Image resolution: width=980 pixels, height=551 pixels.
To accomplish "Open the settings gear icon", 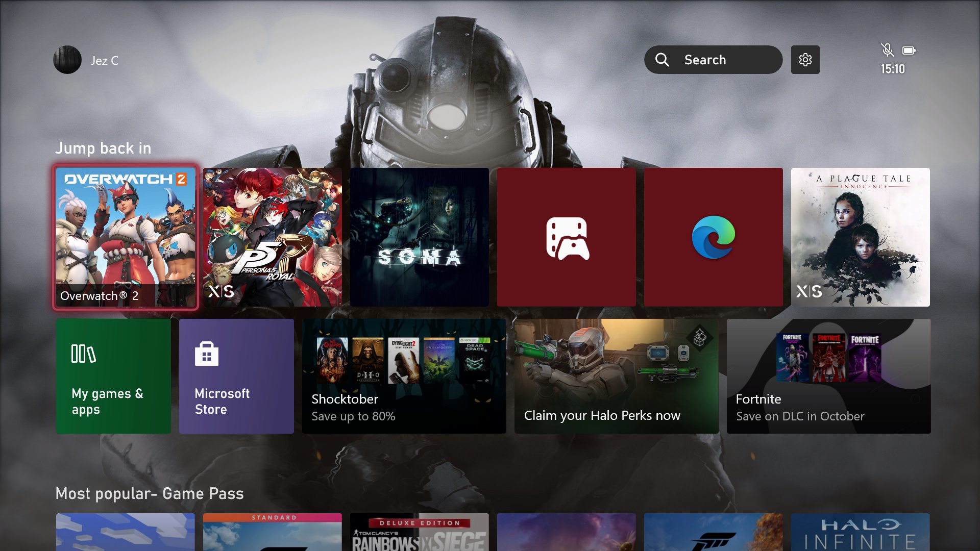I will (x=805, y=60).
